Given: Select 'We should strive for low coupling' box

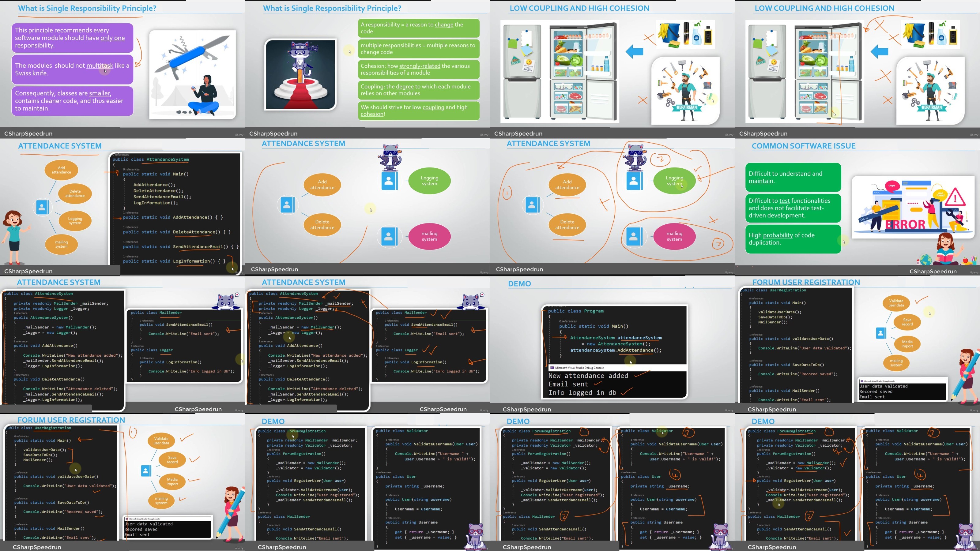Looking at the screenshot, I should click(x=418, y=111).
